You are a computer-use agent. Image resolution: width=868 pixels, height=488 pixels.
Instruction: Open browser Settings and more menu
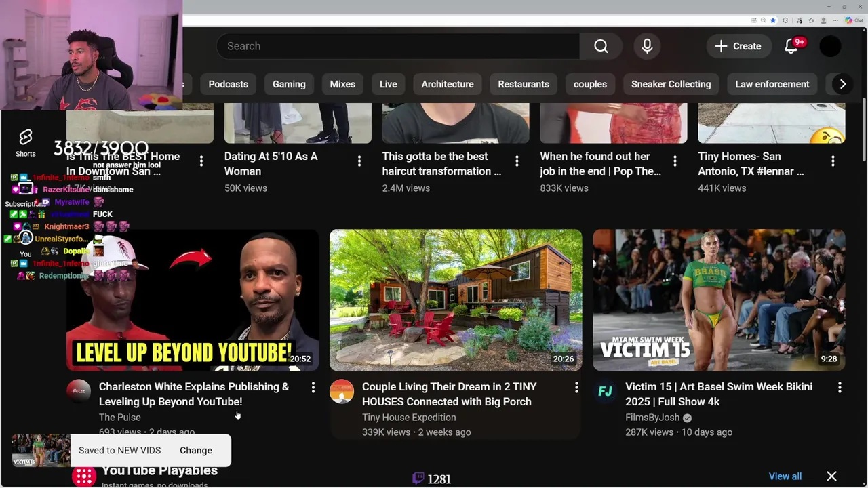(x=835, y=20)
